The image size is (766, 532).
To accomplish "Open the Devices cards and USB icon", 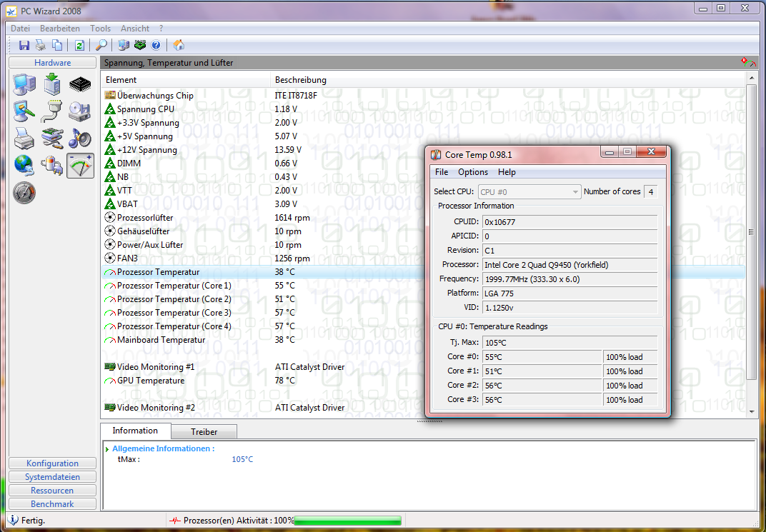I will click(51, 138).
